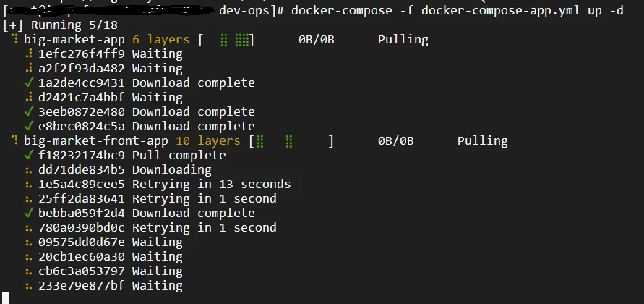Click the terminal cursor block at the bottom
This screenshot has height=304, width=644.
click(x=6, y=297)
